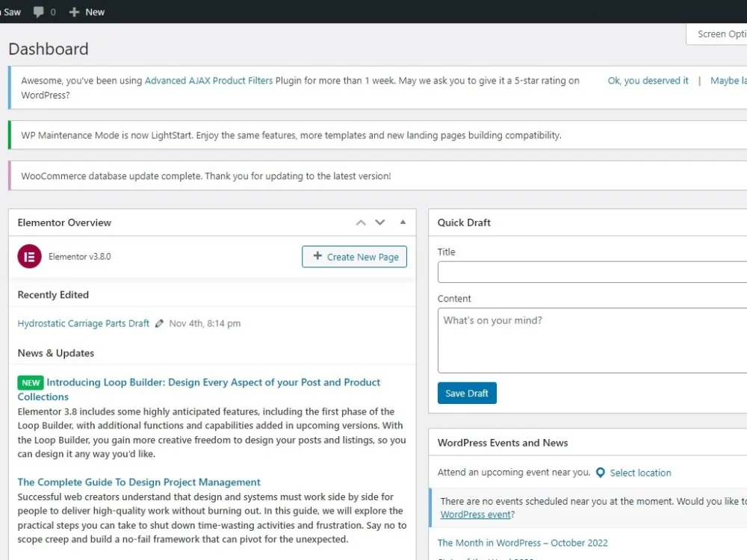Click the WP Maintenance Mode LightStart notice

pyautogui.click(x=291, y=135)
